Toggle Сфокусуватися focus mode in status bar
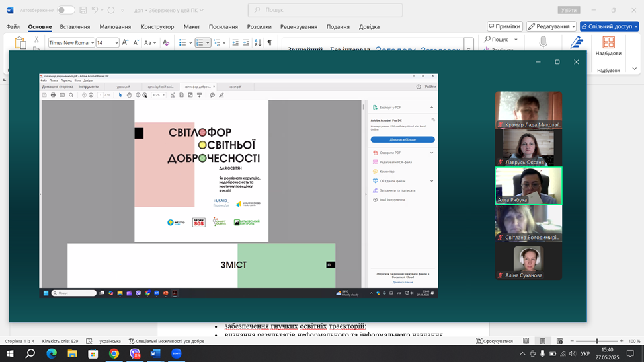 [495, 341]
